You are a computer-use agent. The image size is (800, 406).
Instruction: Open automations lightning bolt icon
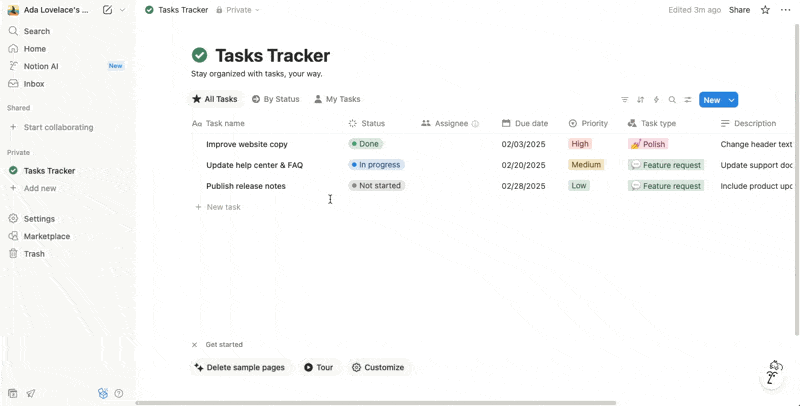pyautogui.click(x=656, y=100)
